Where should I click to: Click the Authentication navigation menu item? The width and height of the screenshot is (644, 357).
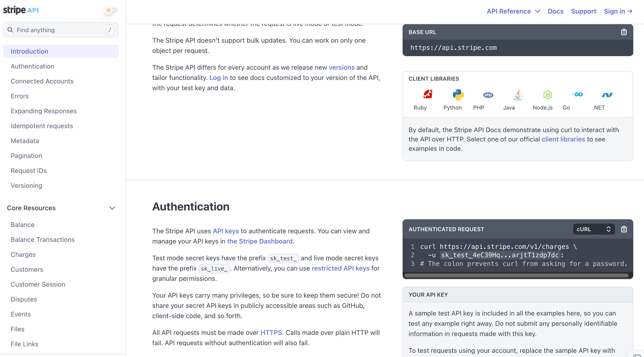point(33,66)
